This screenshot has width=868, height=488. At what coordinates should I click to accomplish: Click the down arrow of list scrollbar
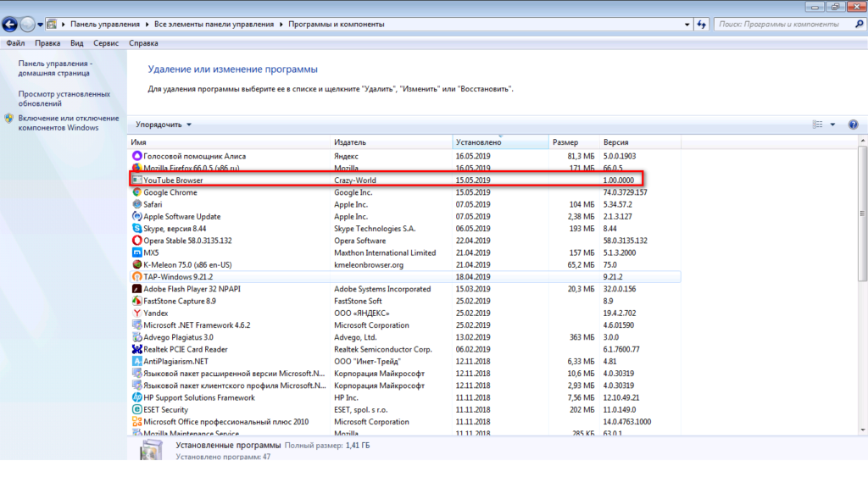(862, 430)
